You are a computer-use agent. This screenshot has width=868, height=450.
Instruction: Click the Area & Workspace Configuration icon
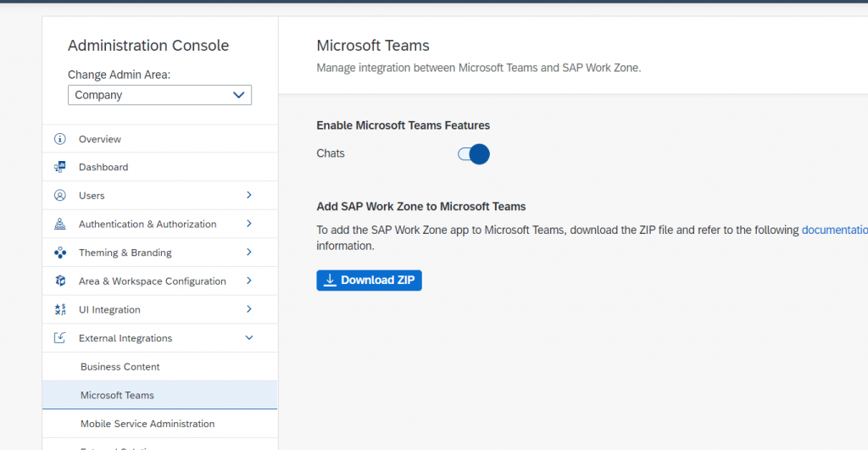click(x=60, y=281)
